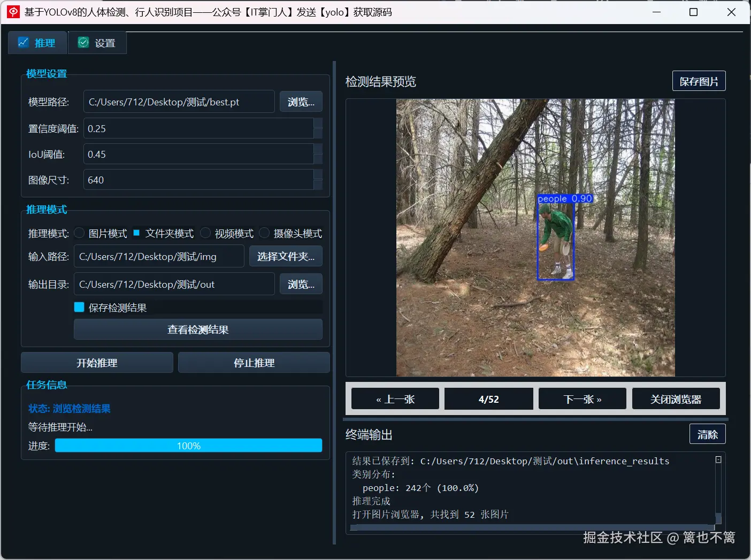Click the terminal scroll-up arrow
This screenshot has height=560, width=751.
718,459
